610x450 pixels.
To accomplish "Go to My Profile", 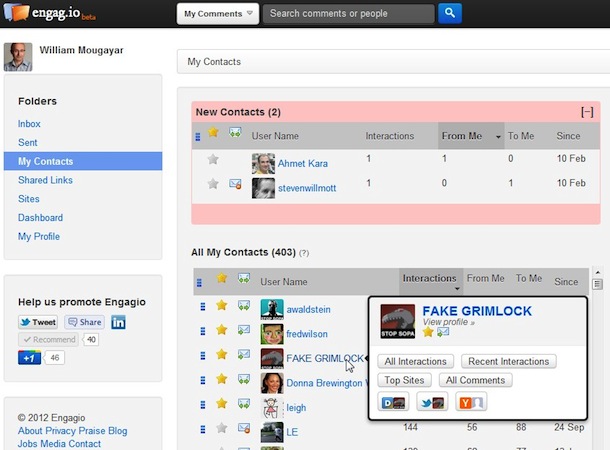I will pos(39,236).
